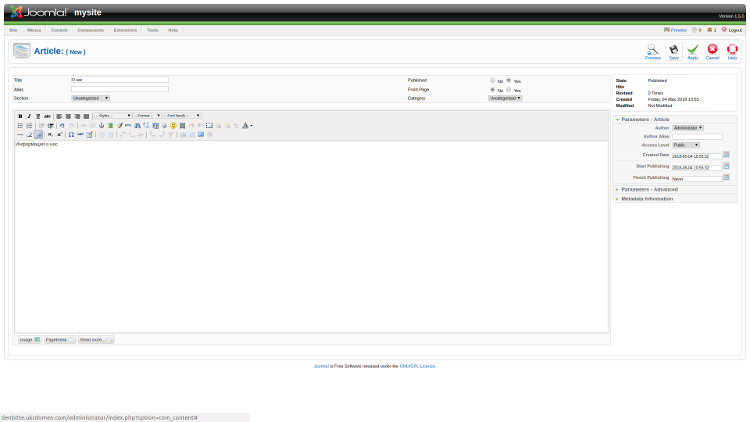Set Published to No
Screen dimensions: 750x422
[492, 80]
